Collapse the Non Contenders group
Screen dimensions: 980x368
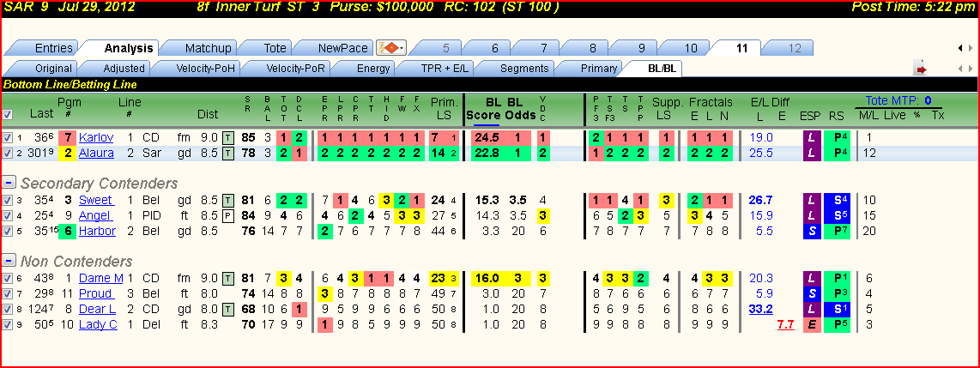9,261
